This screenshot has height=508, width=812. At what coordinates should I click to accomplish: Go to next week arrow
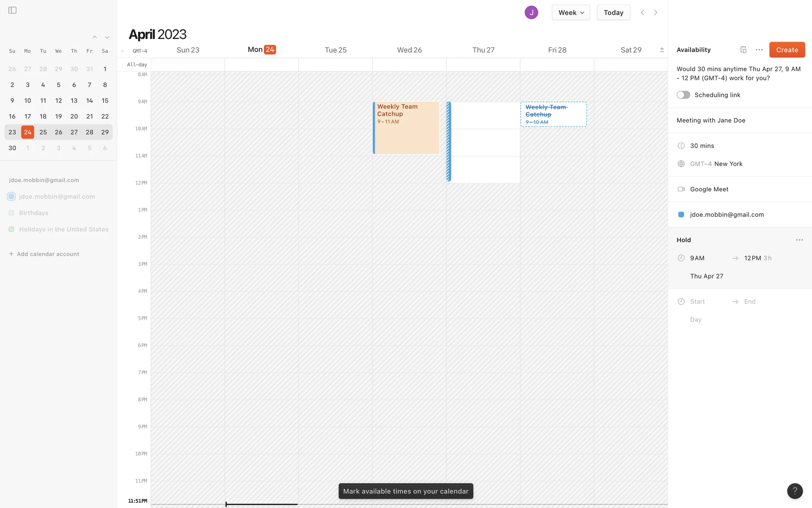[656, 13]
